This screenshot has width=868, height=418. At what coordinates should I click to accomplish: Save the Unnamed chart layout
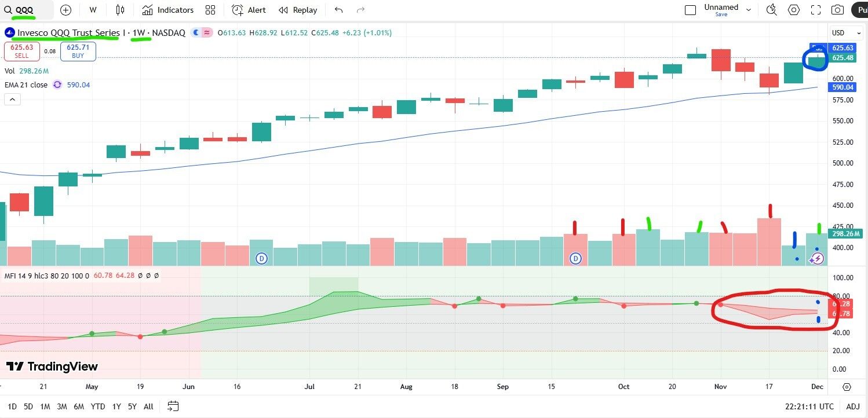tap(721, 10)
